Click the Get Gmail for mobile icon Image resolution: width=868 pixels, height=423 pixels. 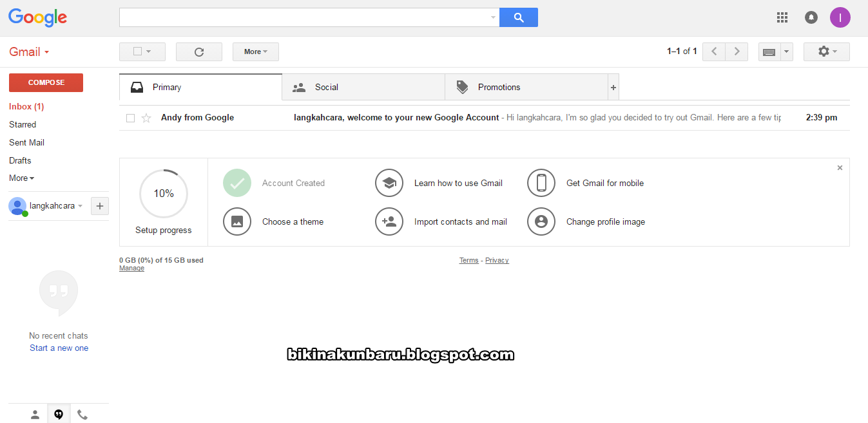tap(541, 183)
